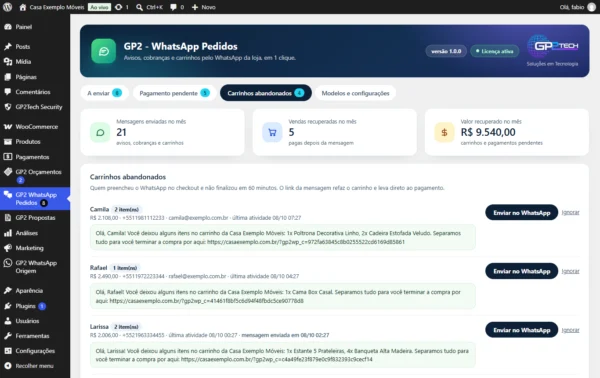Select GP2 WhatsApp Pedidos in sidebar
The height and width of the screenshot is (378, 600).
coord(35,199)
